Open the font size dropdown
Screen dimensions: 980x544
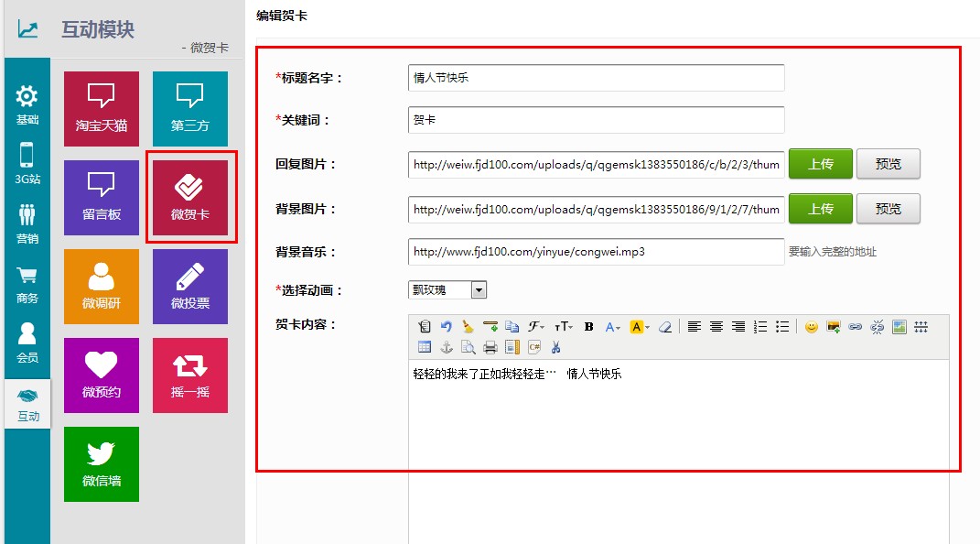click(x=563, y=326)
